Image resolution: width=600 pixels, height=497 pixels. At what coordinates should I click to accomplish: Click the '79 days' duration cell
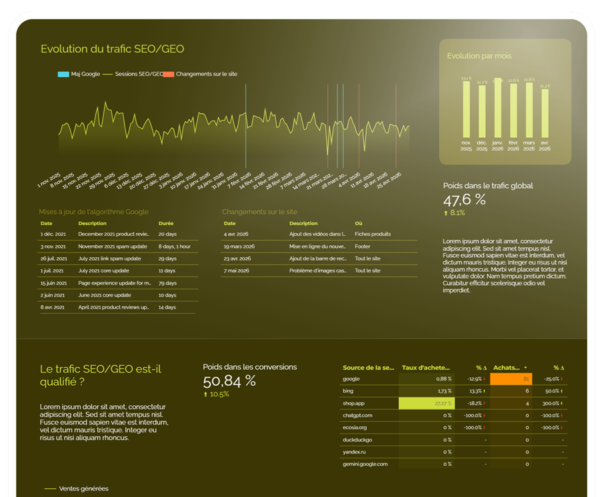pos(167,283)
